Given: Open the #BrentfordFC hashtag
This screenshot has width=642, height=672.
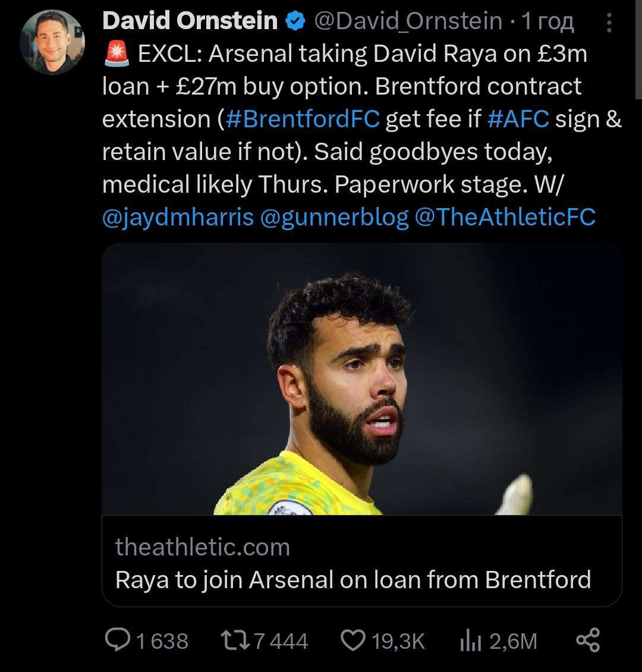Looking at the screenshot, I should pos(303,119).
